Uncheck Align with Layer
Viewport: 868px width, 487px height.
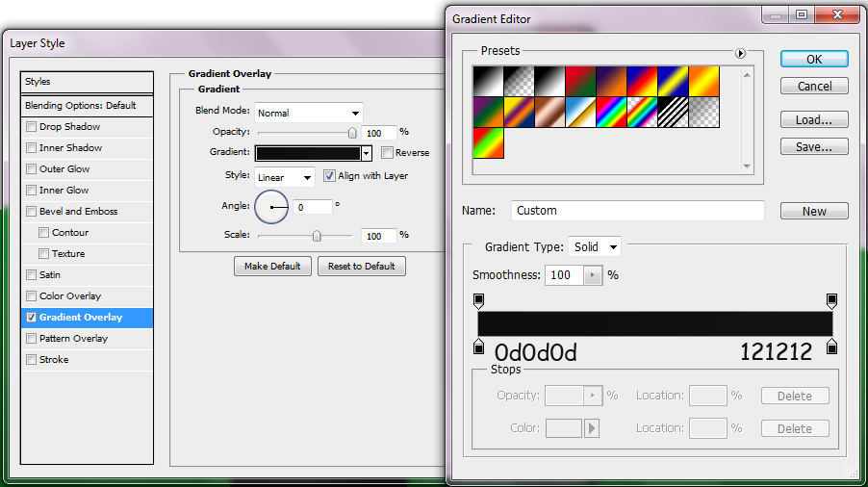329,176
